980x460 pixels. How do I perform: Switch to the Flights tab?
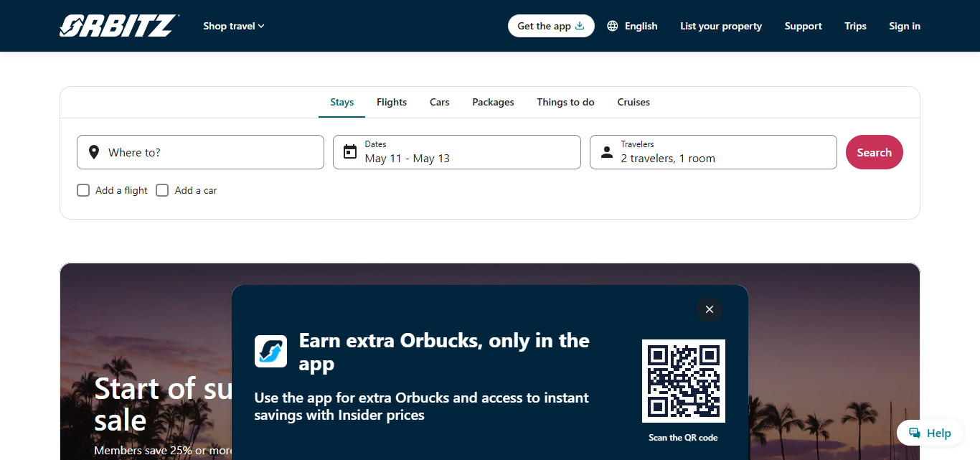392,102
